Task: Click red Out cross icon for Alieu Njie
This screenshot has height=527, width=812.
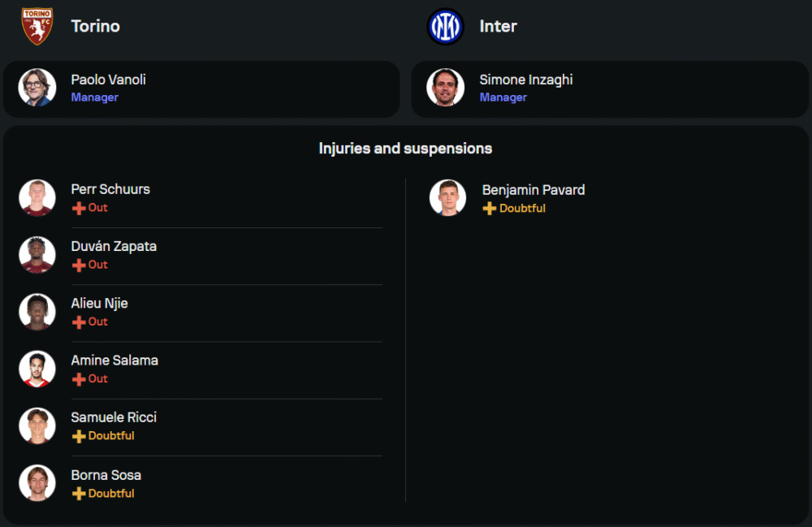Action: 79,322
